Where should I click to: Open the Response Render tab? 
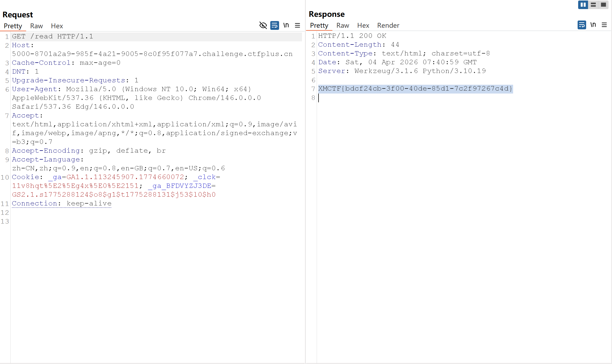[x=388, y=25]
